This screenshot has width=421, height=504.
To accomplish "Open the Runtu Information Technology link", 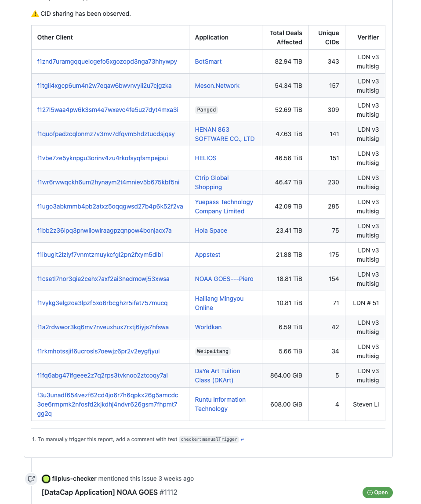I will pos(220,404).
